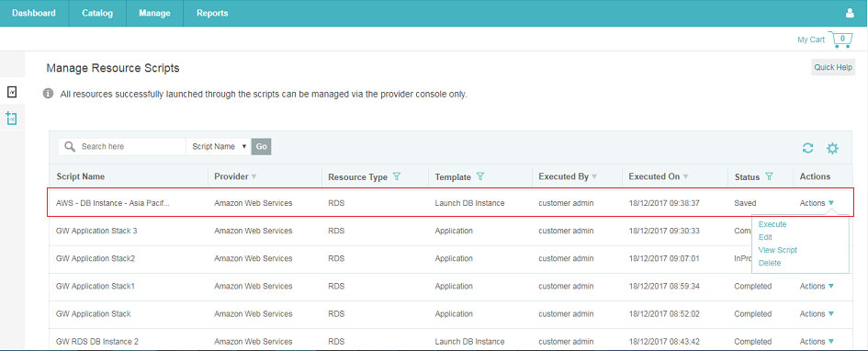Sort by Executed By column arrow
This screenshot has width=868, height=351.
[x=594, y=176]
